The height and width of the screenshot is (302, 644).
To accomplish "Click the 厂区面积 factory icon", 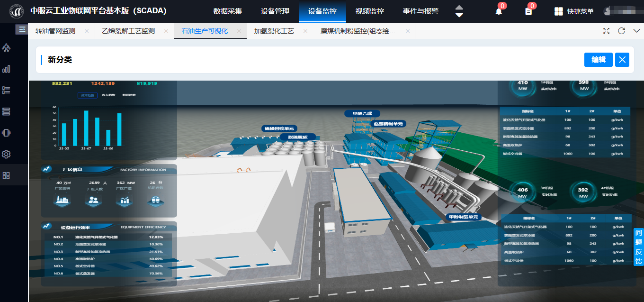I will 63,201.
